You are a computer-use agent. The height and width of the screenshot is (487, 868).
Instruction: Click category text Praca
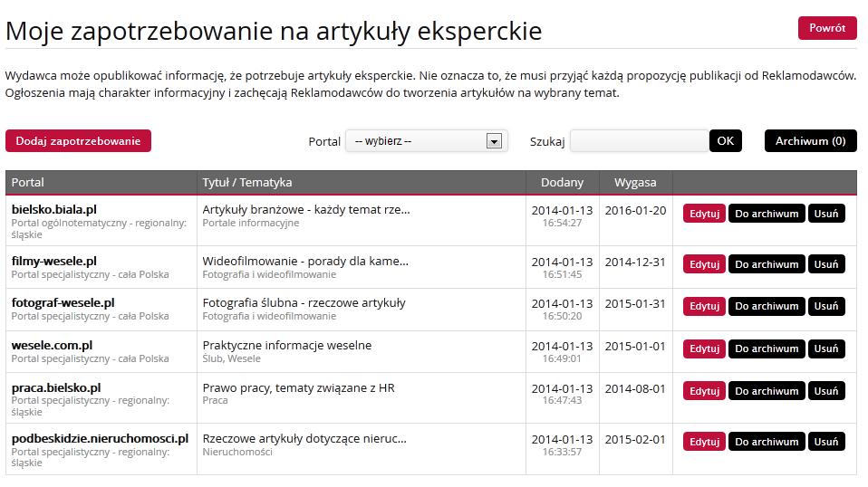tap(215, 401)
